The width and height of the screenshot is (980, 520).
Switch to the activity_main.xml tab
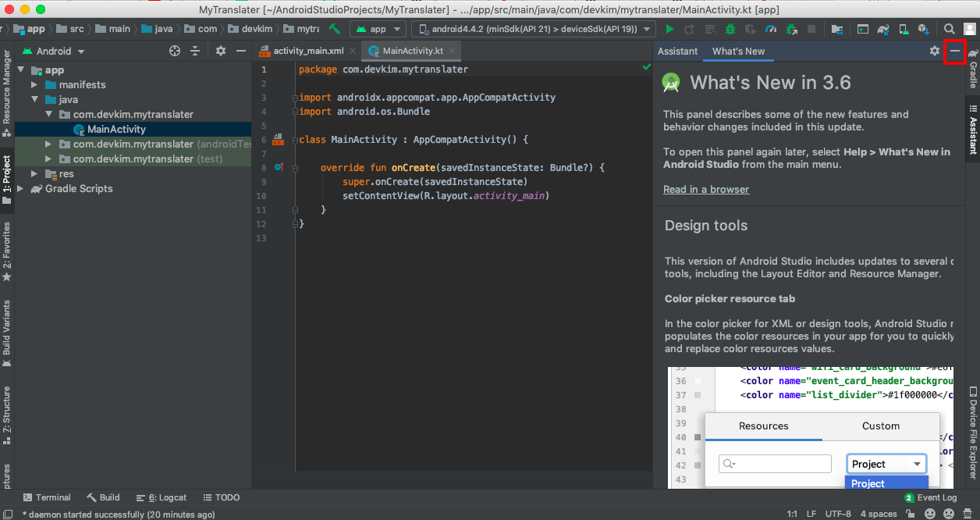[308, 51]
